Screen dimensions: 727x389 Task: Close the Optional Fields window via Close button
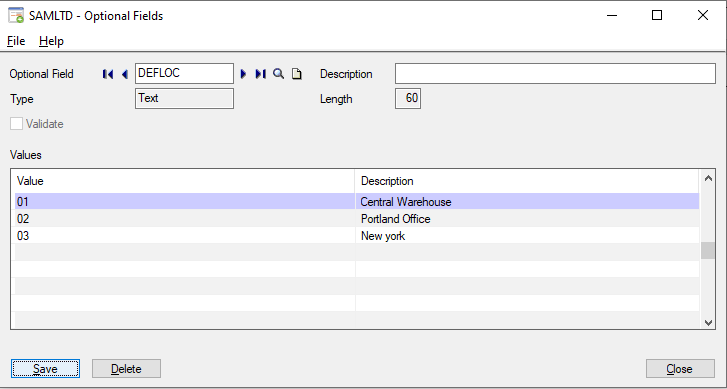680,369
